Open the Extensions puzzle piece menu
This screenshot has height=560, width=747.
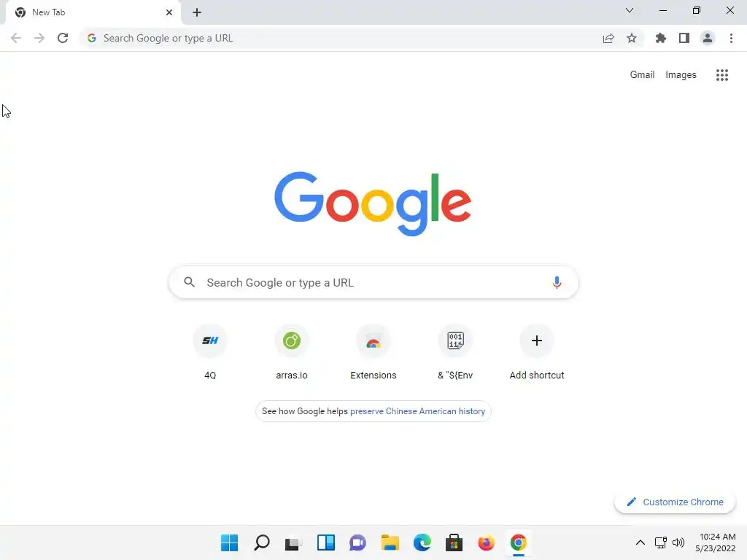(661, 38)
